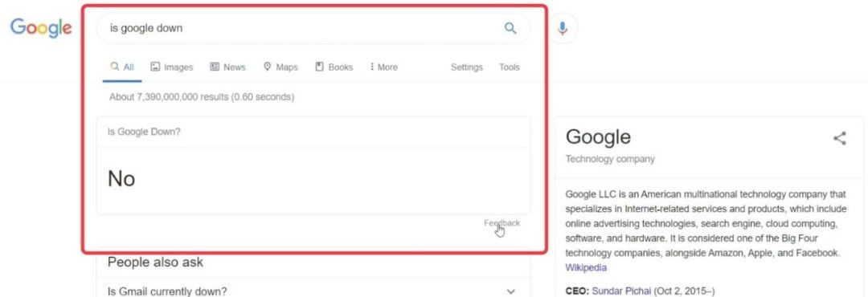The image size is (868, 297).
Task: Open Sundar Pichai link
Action: point(621,291)
